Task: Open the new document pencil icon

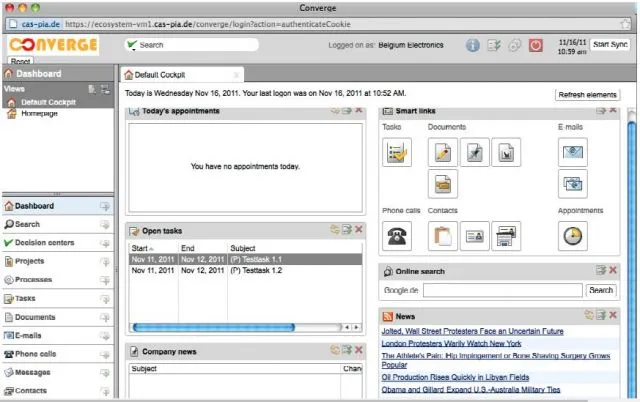Action: tap(443, 153)
